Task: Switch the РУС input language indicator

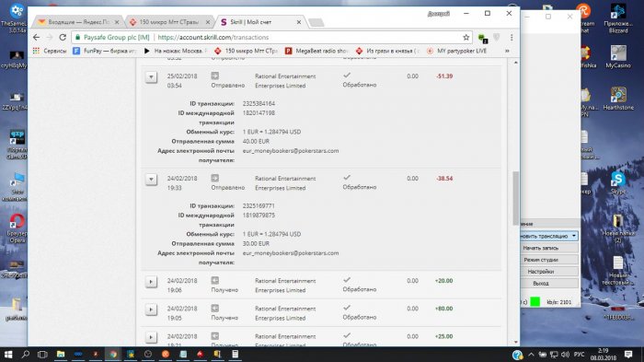Action: (x=579, y=355)
